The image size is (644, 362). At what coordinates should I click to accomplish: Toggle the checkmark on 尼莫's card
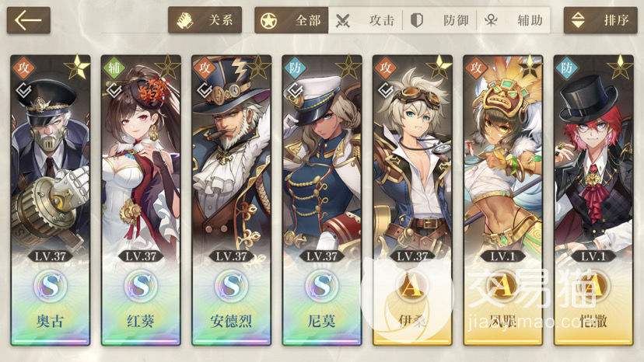pyautogui.click(x=295, y=90)
